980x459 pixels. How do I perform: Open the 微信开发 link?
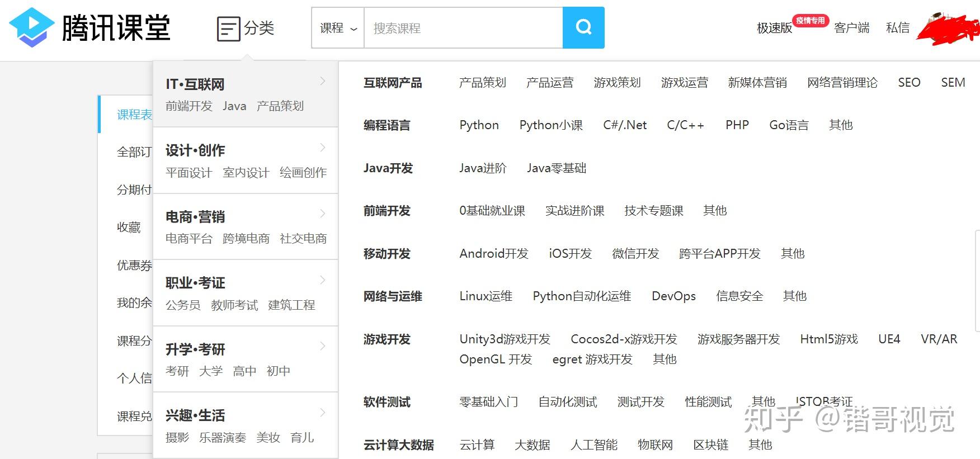635,254
